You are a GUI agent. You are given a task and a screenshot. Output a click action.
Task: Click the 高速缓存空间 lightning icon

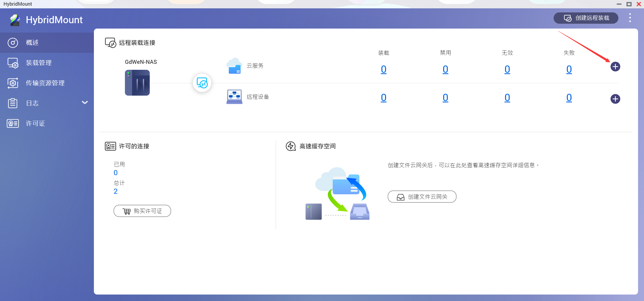click(x=291, y=146)
